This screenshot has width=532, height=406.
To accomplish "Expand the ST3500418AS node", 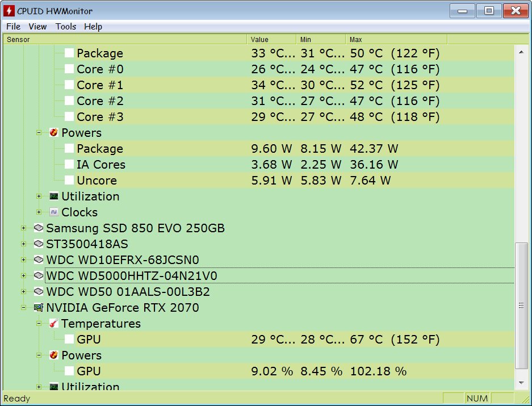I will click(23, 244).
